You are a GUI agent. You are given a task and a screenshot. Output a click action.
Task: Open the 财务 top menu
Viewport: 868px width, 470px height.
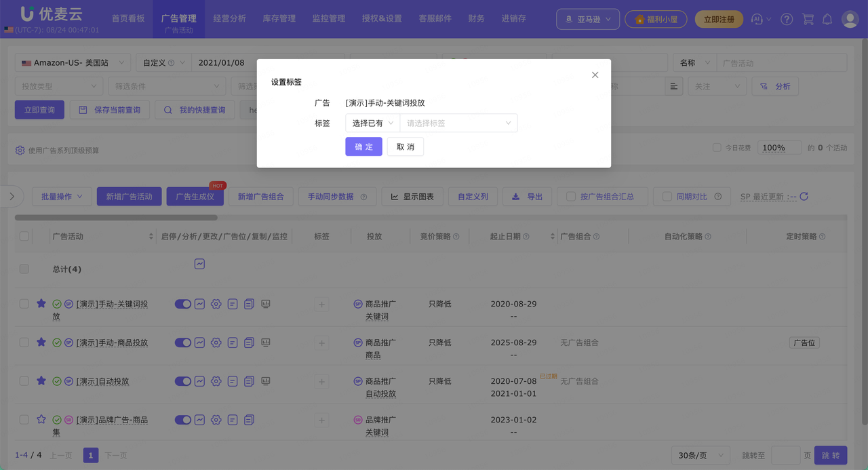tap(477, 18)
